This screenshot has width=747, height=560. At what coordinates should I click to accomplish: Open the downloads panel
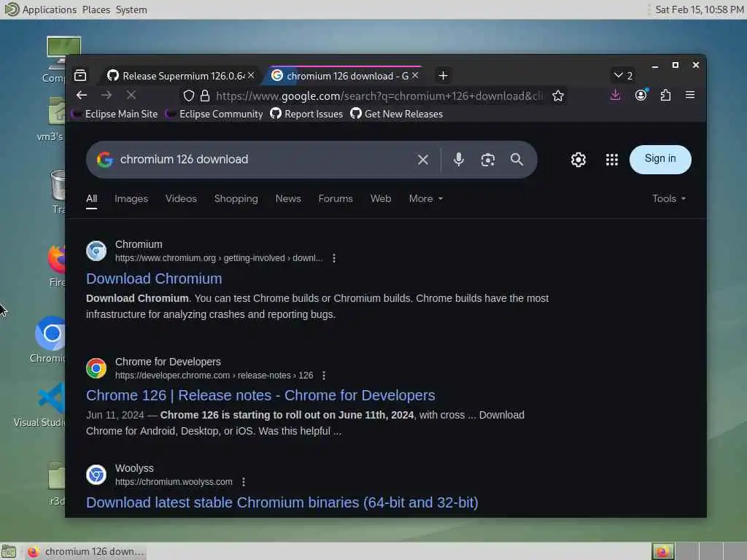pyautogui.click(x=615, y=95)
